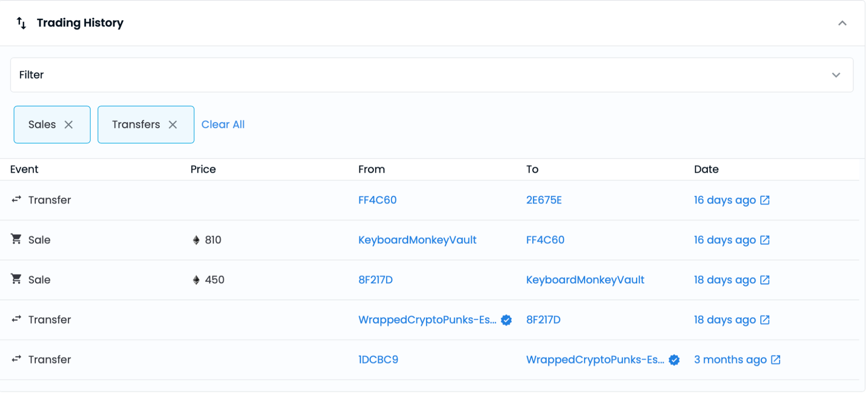868x395 pixels.
Task: Open recipient 8F217D in 18 days ago transfer
Action: point(543,320)
